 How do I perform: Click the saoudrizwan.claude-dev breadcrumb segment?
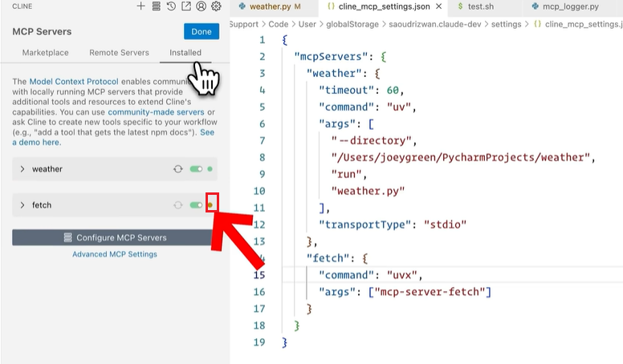[x=434, y=24]
